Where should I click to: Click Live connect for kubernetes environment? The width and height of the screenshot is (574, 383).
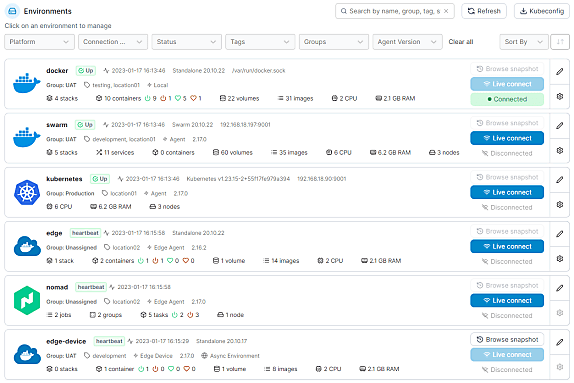coord(507,192)
